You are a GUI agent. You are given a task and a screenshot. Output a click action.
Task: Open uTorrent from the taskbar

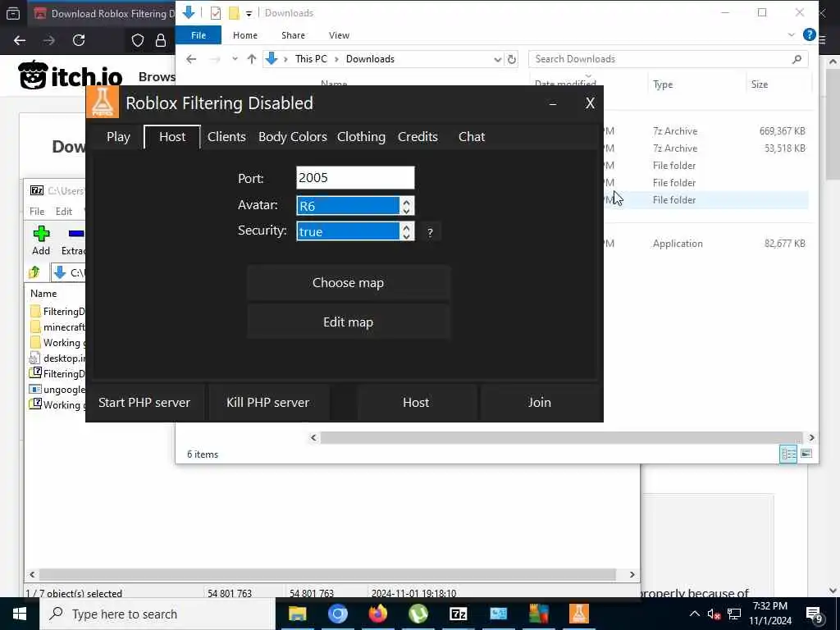pyautogui.click(x=418, y=614)
